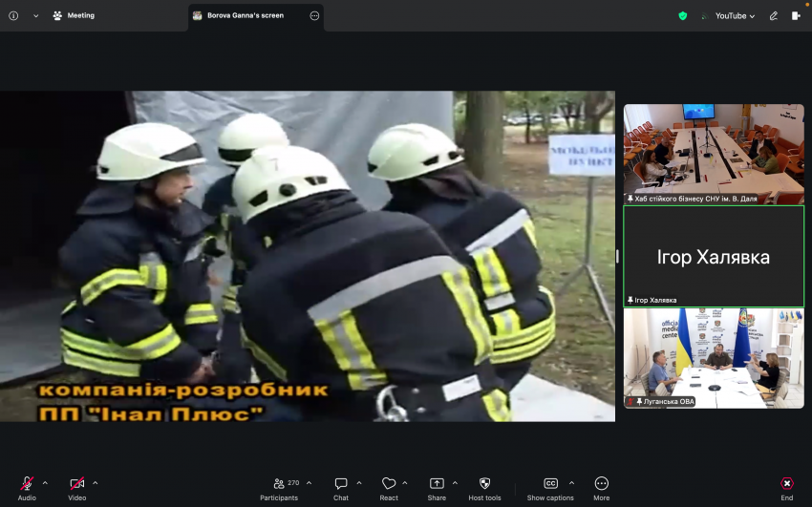The height and width of the screenshot is (507, 812).
Task: Click the 'Хаб стійкого бізнесу СНУ ім. В. Даля' label
Action: (x=695, y=199)
